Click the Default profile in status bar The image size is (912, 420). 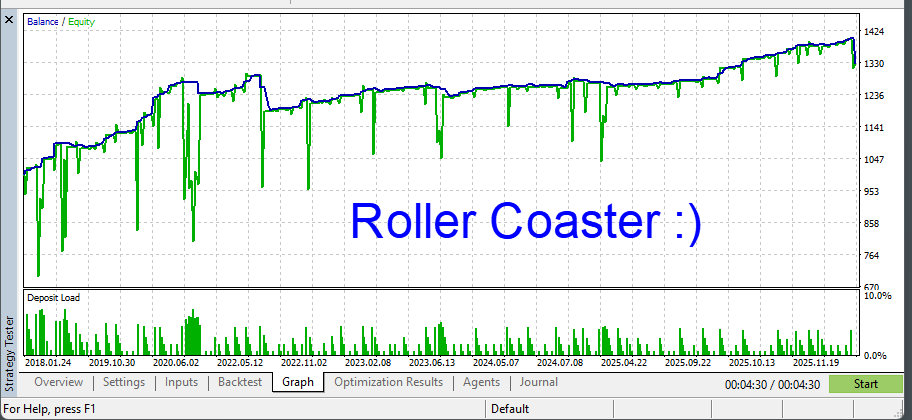tap(510, 409)
